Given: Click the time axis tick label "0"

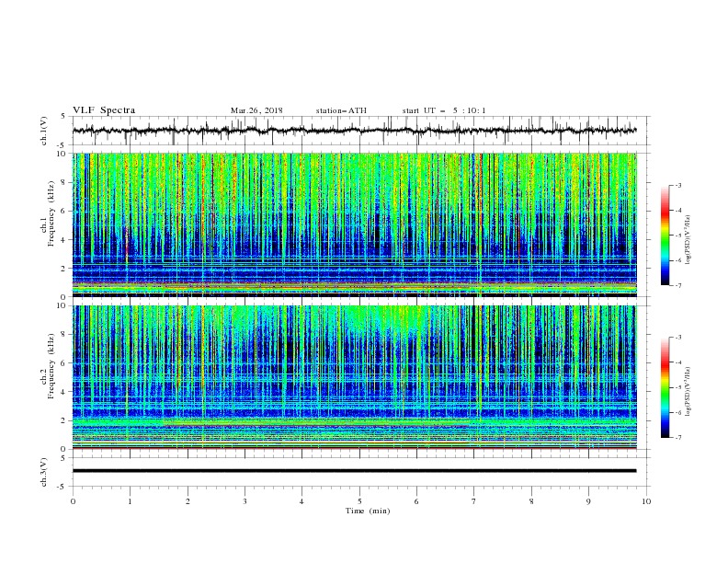Looking at the screenshot, I should click(73, 501).
